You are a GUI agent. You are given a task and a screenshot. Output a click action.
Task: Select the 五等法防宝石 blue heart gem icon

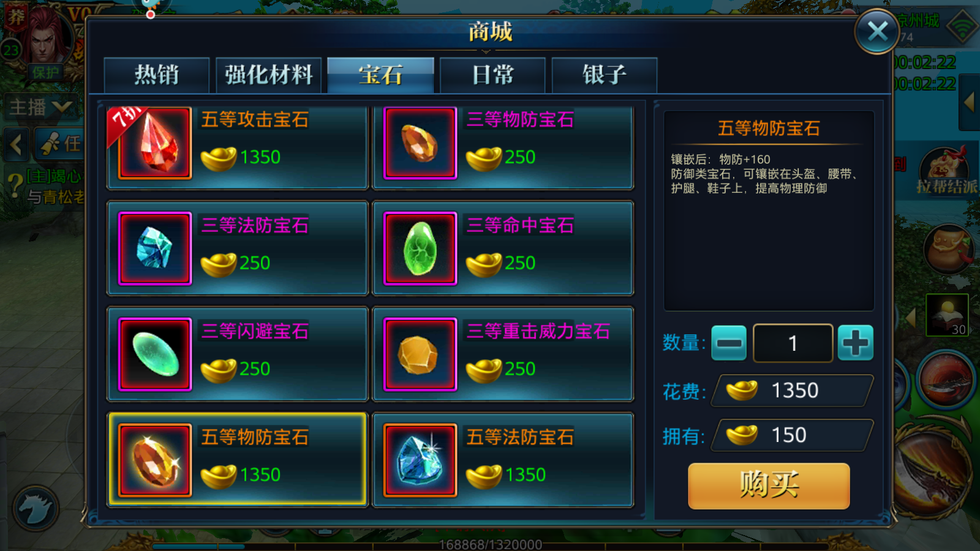pos(420,460)
